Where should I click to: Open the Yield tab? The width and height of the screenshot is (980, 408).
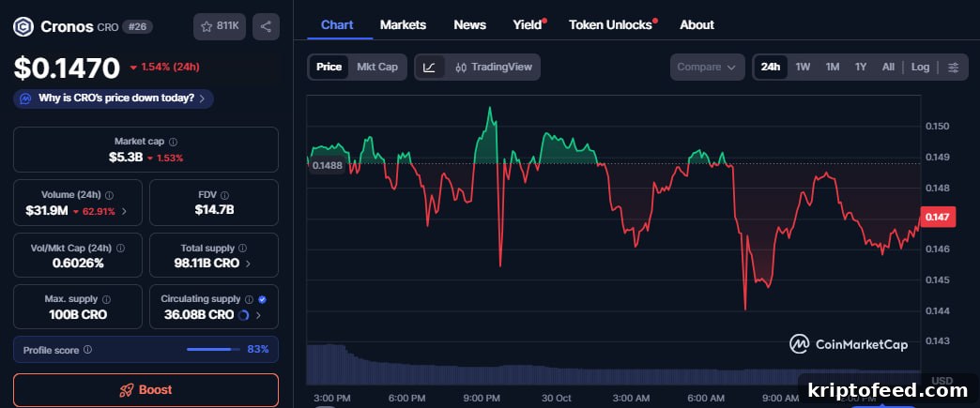tap(528, 25)
